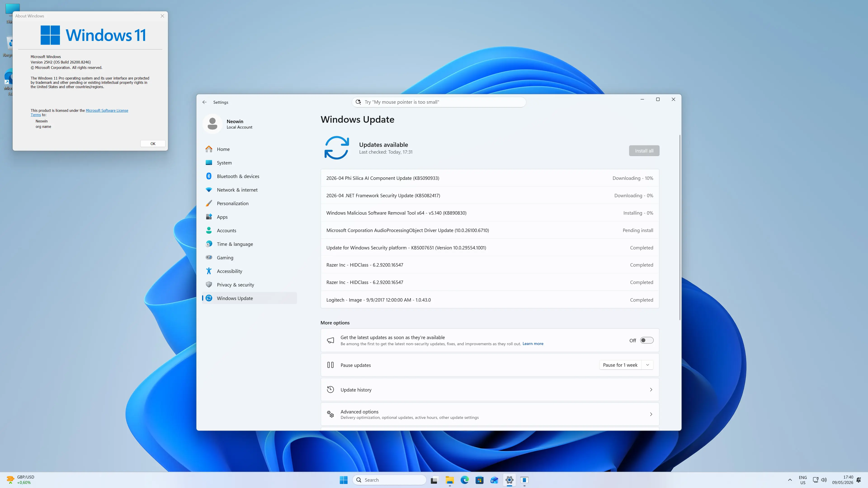Click the Settings gear on the taskbar

509,480
